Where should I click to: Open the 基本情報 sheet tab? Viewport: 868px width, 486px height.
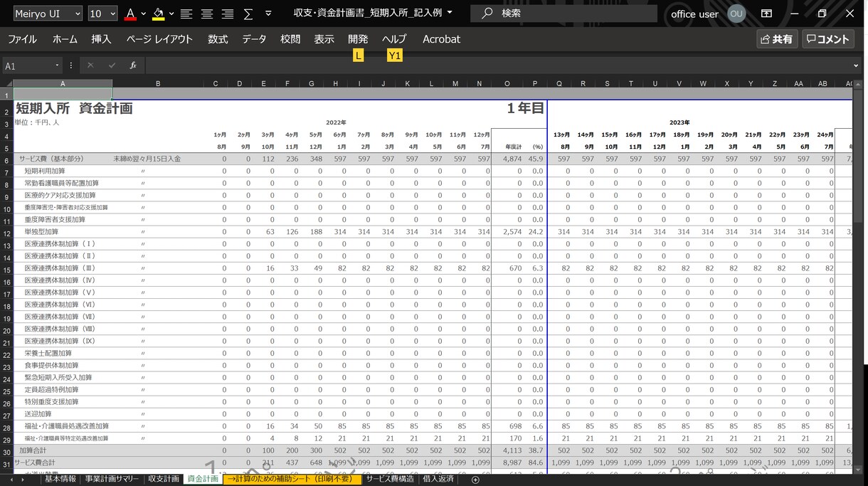[60, 480]
